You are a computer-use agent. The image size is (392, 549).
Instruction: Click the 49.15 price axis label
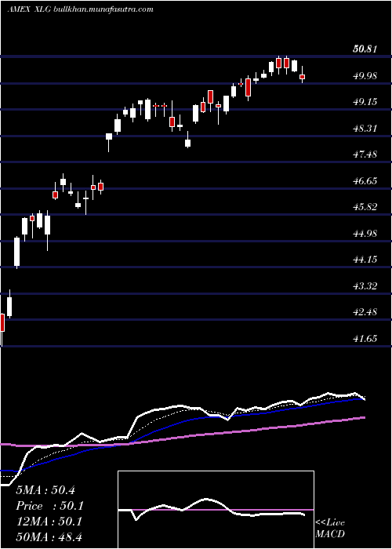pyautogui.click(x=365, y=102)
